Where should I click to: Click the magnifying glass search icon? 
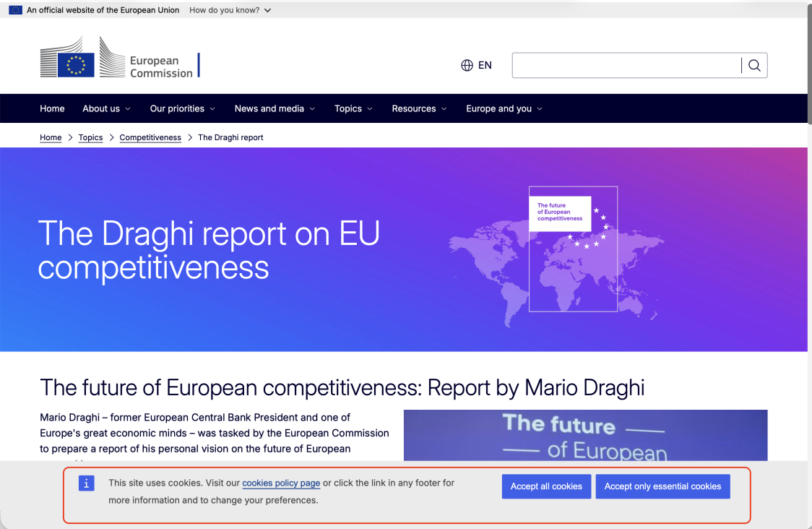[754, 65]
